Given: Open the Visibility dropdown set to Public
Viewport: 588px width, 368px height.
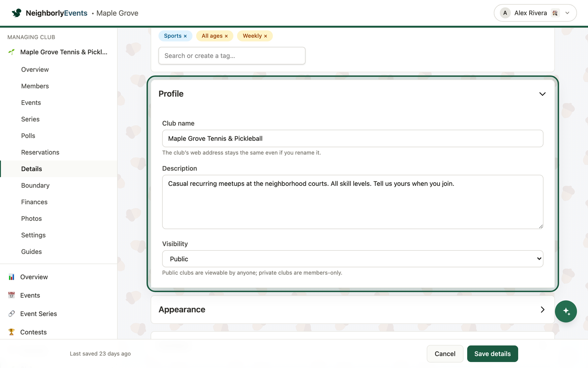Looking at the screenshot, I should pos(353,259).
